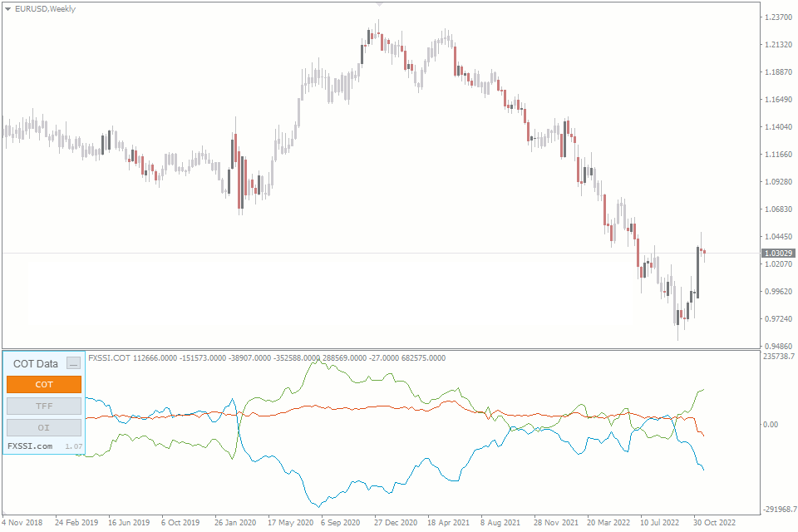Enable the COT data mode
Viewport: 798px width, 532px height.
43,384
